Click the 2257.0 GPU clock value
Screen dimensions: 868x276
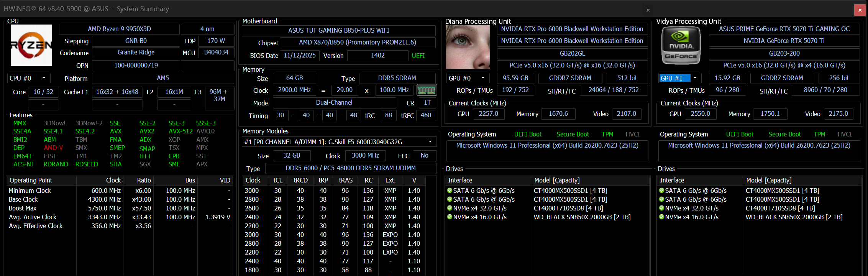(489, 114)
